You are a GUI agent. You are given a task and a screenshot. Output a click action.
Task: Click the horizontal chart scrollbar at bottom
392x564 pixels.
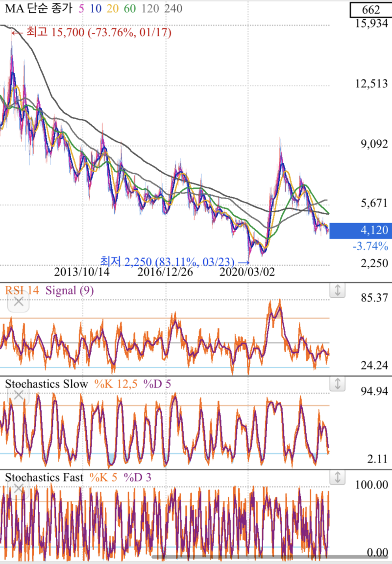click(271, 557)
